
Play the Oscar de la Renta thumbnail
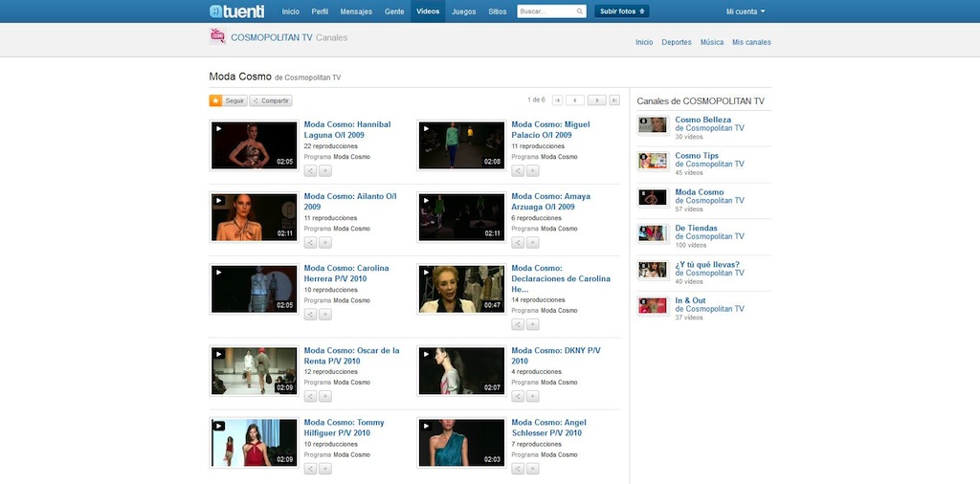pos(254,371)
